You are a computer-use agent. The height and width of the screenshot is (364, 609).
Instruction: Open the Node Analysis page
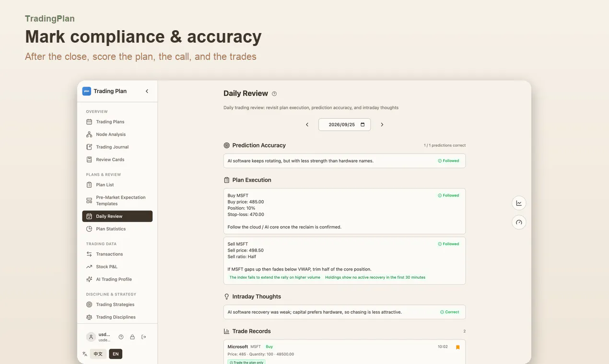click(x=117, y=135)
